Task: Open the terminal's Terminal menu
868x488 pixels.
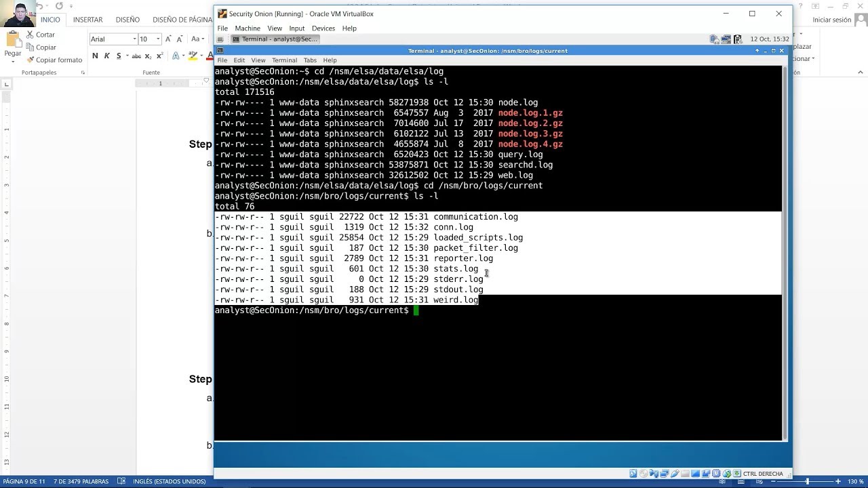Action: [x=284, y=60]
